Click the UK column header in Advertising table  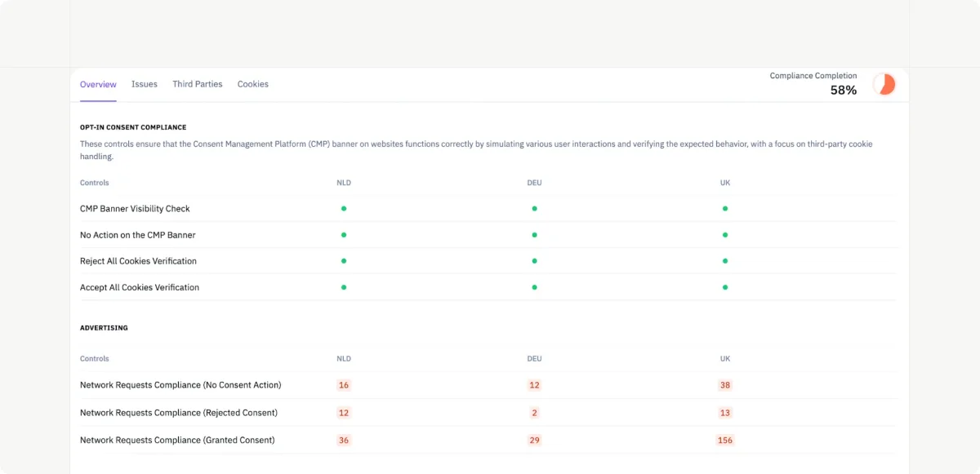tap(725, 359)
